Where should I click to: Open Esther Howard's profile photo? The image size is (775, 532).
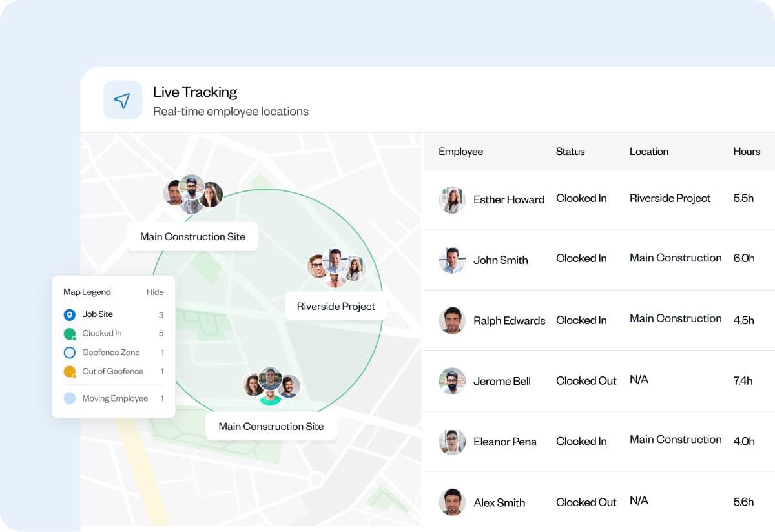[x=452, y=200]
